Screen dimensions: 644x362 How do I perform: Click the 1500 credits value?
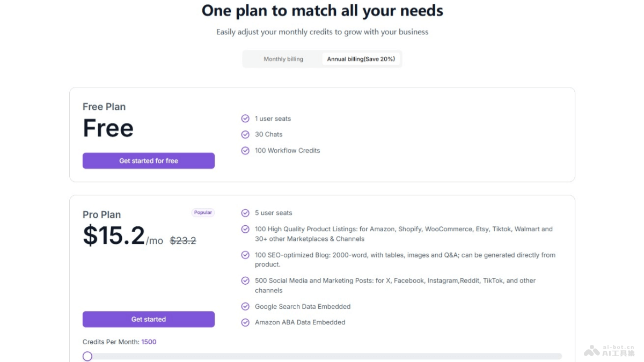149,342
